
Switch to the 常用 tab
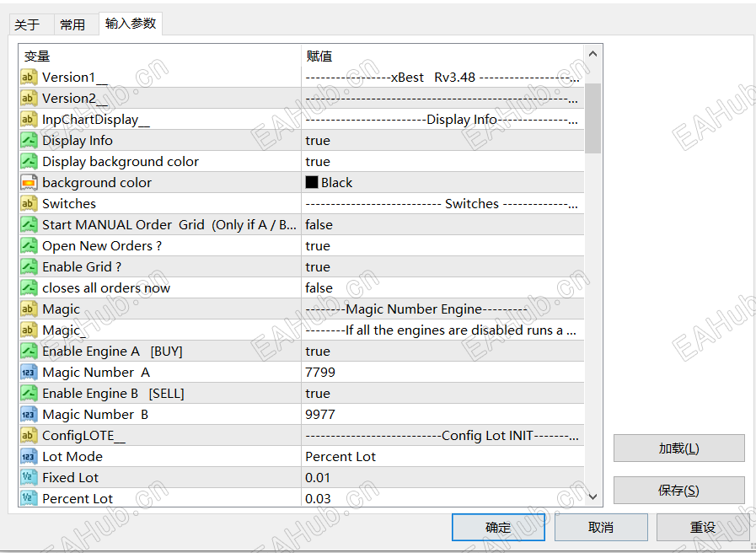[74, 24]
